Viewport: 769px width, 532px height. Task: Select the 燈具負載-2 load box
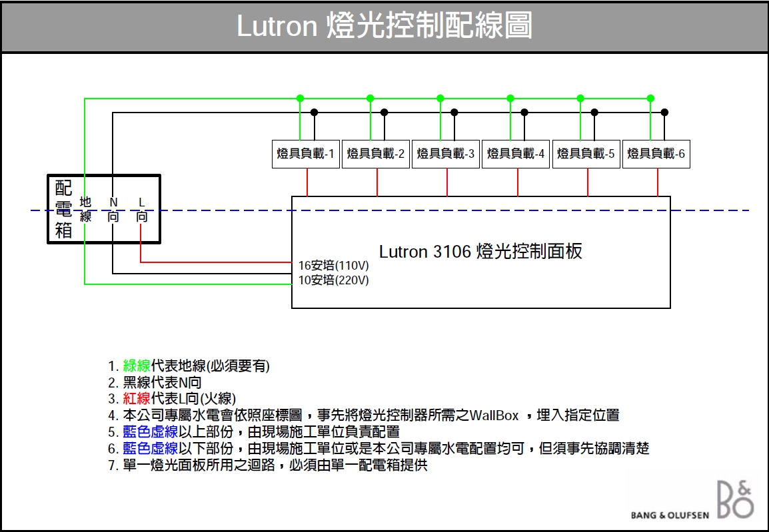coord(376,154)
